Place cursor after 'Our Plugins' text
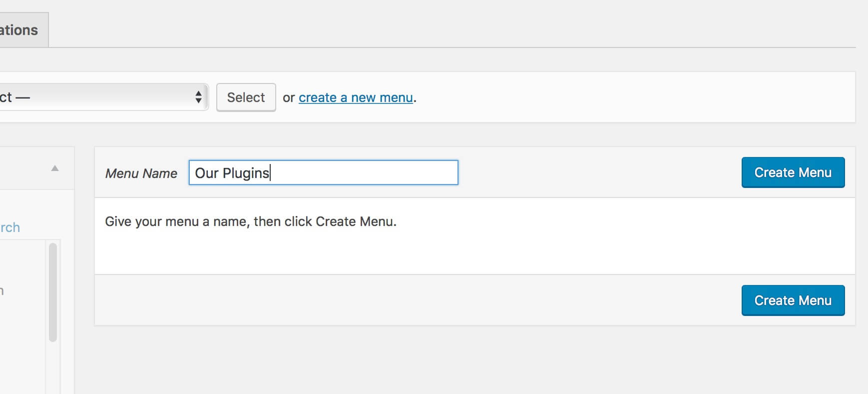 click(x=271, y=173)
